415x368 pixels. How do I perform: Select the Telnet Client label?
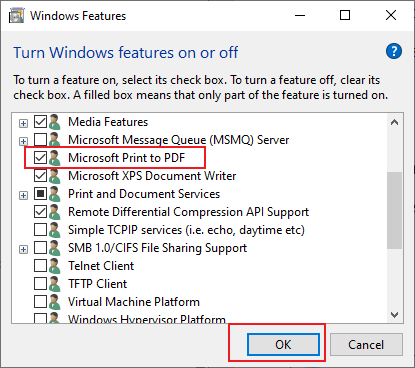click(x=101, y=266)
